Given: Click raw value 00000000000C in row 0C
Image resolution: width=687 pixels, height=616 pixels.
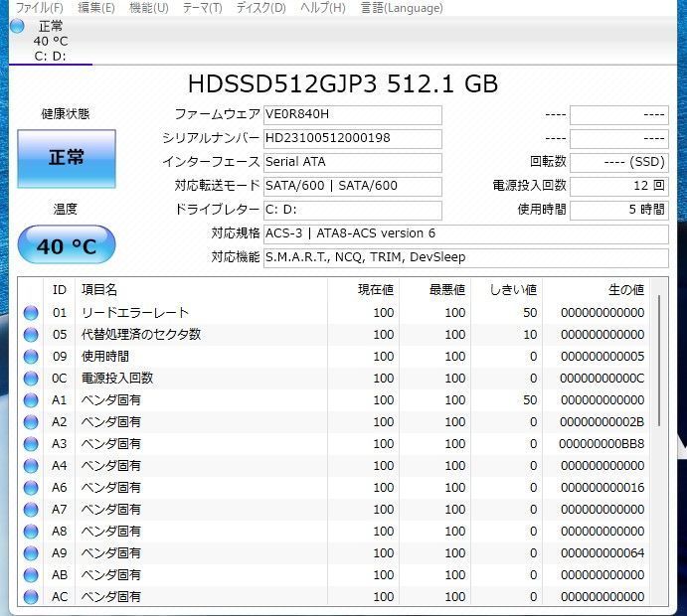Looking at the screenshot, I should [x=602, y=379].
